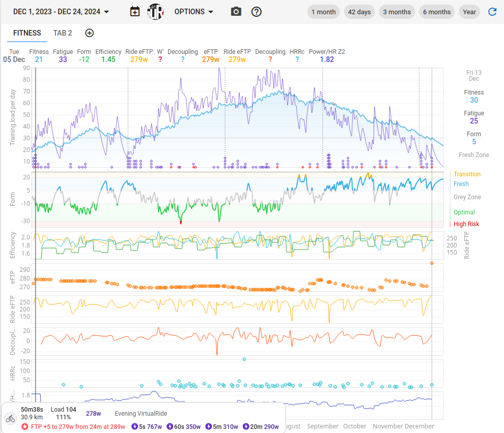Click the High Risk legend label
Screen dimensions: 504x433
[x=466, y=224]
